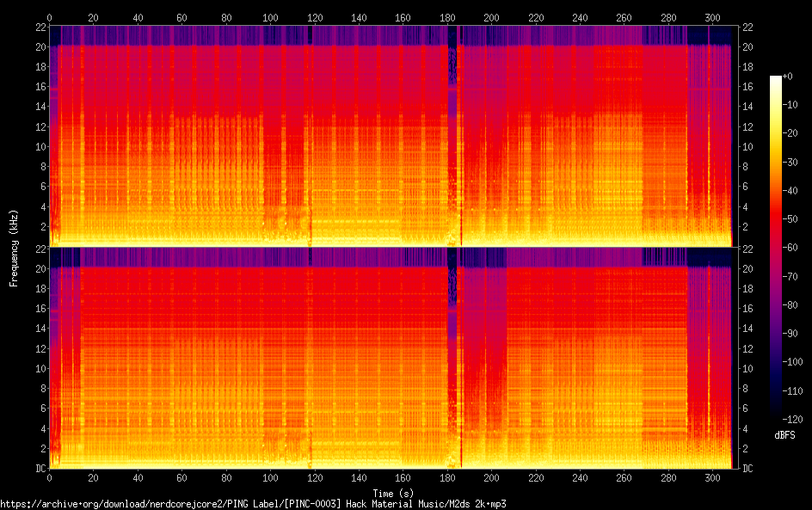Select the 240 label on top time axis
The height and width of the screenshot is (510, 812).
(581, 17)
